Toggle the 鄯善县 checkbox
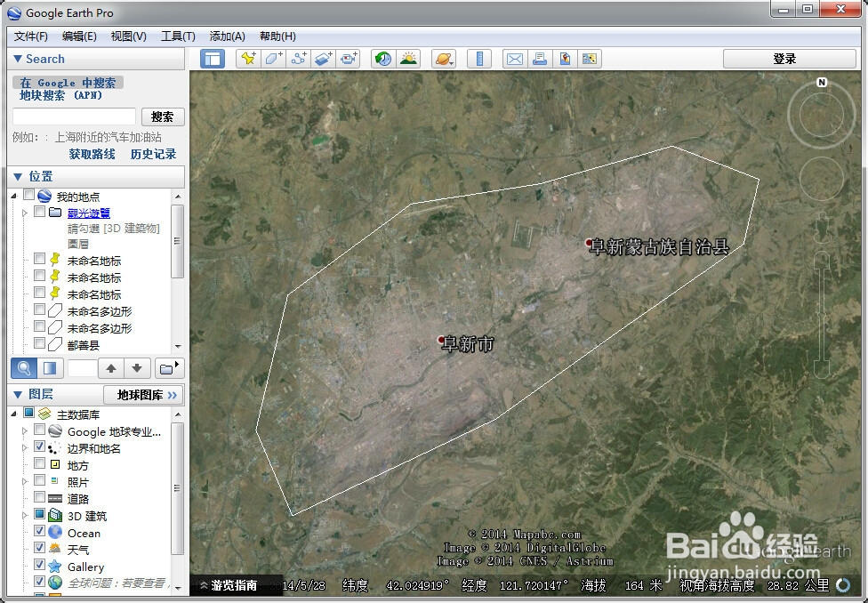 (39, 343)
